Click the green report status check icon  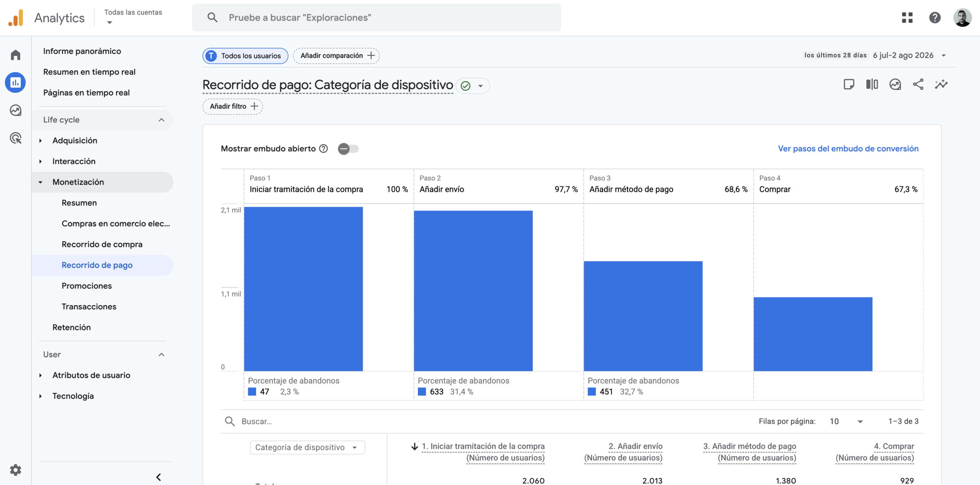(x=465, y=86)
